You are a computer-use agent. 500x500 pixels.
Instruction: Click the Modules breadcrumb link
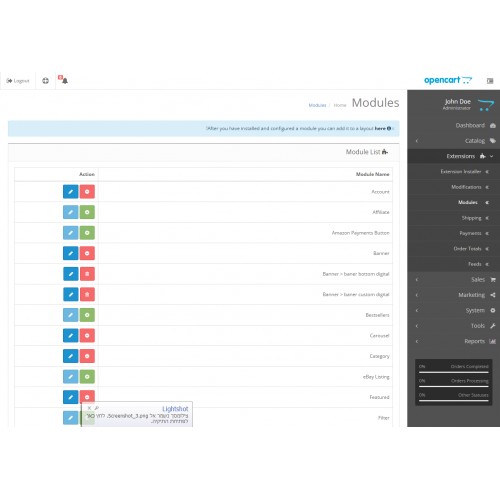317,105
